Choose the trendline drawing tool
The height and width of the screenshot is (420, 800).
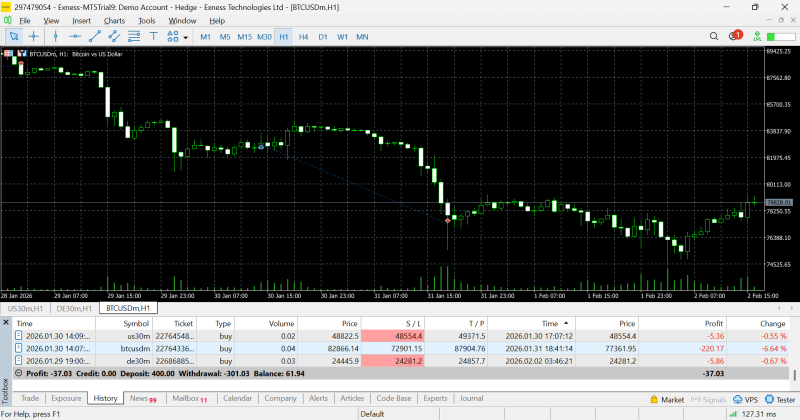(95, 37)
